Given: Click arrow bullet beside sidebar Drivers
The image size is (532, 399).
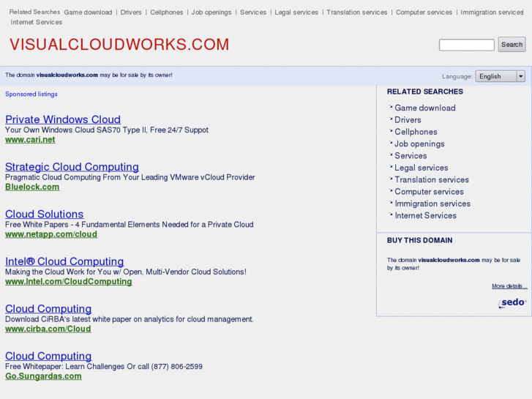Looking at the screenshot, I should coord(391,119).
